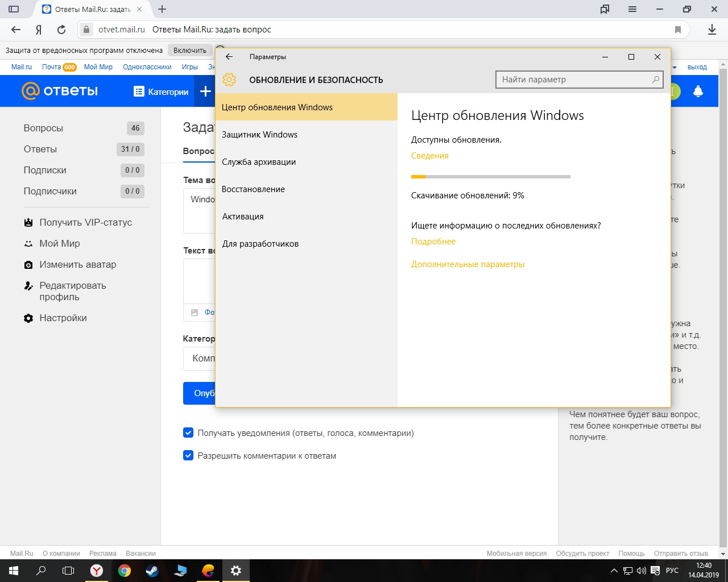Open Для разработчиков section

(x=306, y=244)
